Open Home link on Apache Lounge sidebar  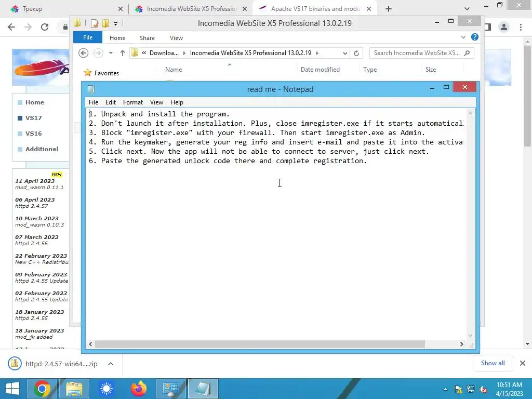[x=35, y=102]
